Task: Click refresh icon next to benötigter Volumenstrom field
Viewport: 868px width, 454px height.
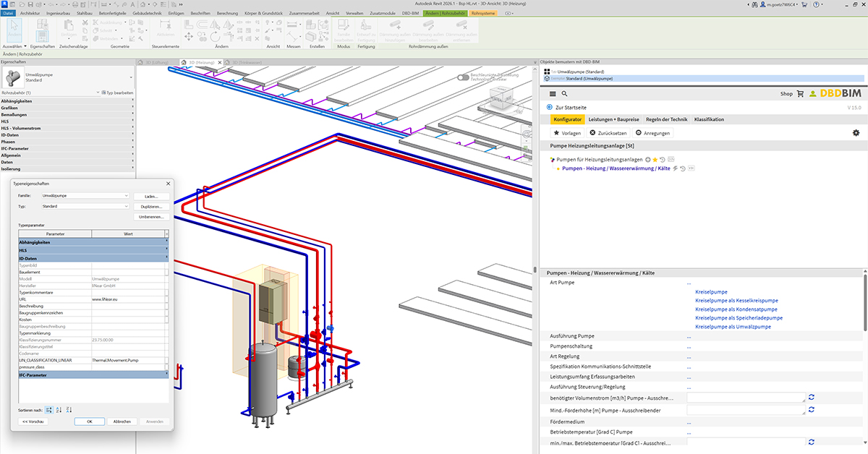Action: point(812,397)
